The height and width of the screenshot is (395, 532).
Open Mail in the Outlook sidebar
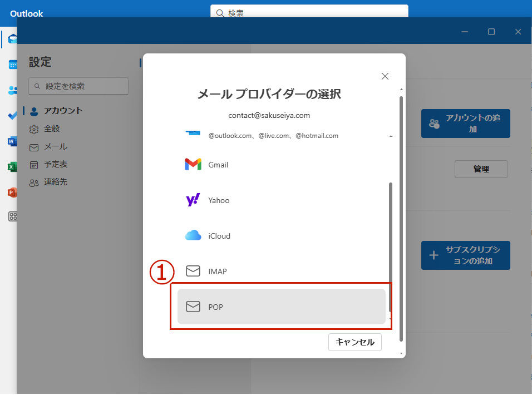click(13, 38)
